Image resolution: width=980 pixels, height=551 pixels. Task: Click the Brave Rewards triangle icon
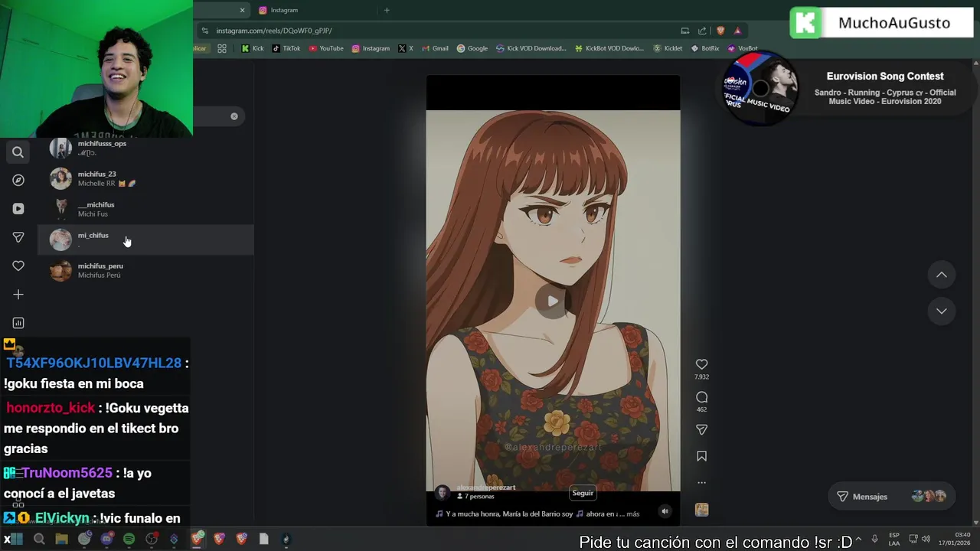click(x=737, y=31)
